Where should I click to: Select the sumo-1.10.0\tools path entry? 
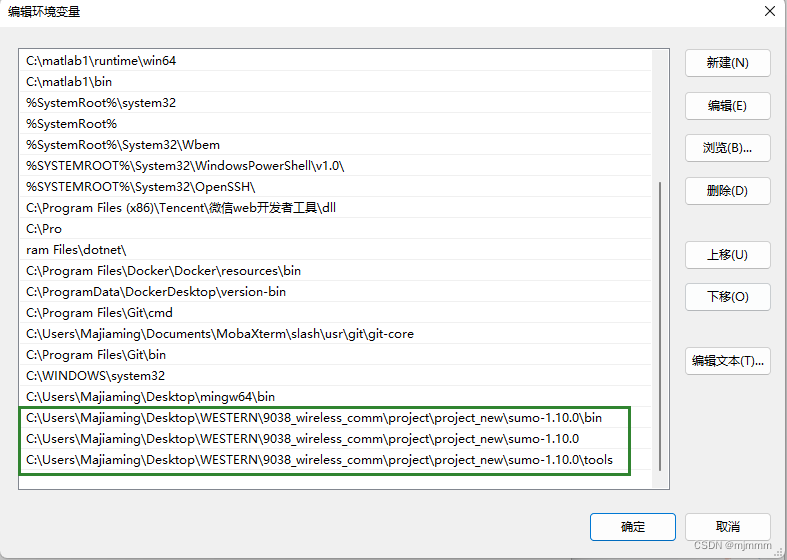click(335, 460)
